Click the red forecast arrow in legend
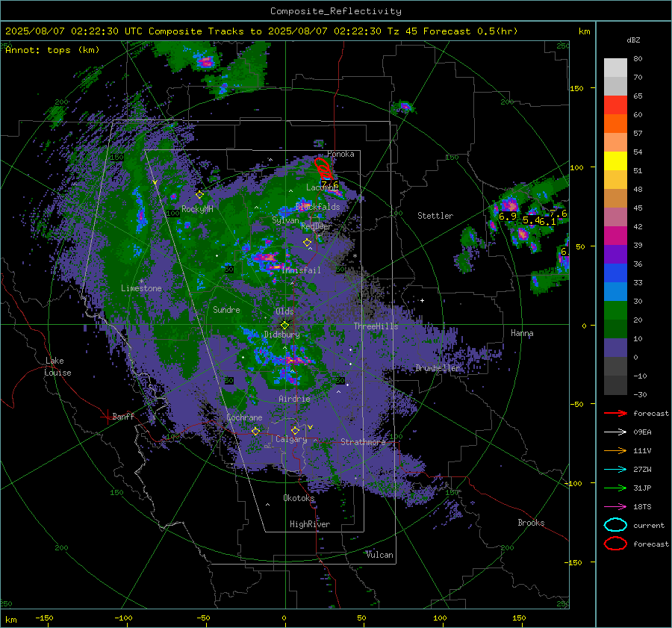This screenshot has height=628, width=672. tap(615, 413)
